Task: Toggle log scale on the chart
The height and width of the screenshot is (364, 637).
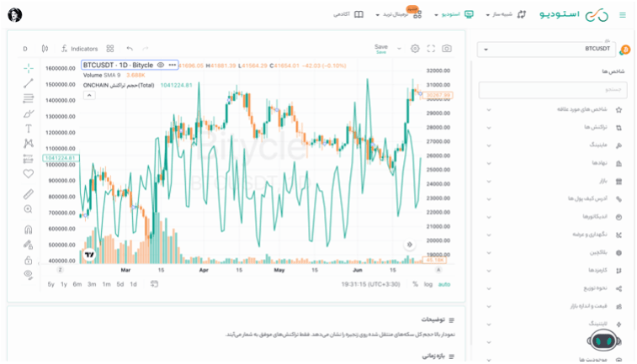Action: (428, 284)
